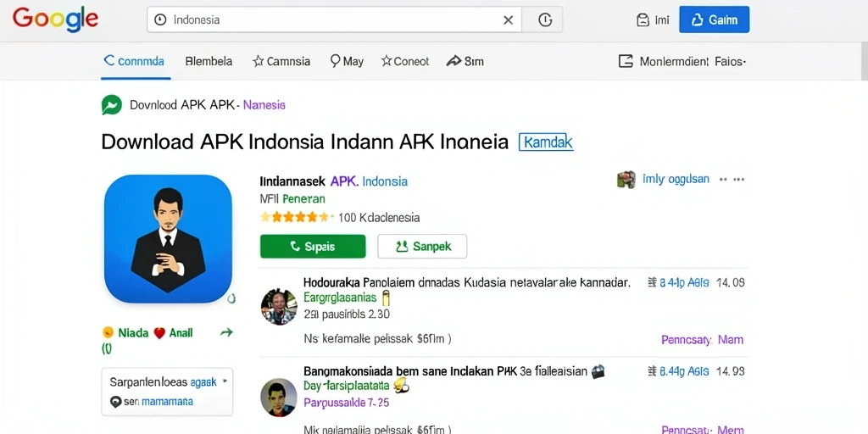868x434 pixels.
Task: Click the green Sipais call button
Action: pyautogui.click(x=313, y=247)
